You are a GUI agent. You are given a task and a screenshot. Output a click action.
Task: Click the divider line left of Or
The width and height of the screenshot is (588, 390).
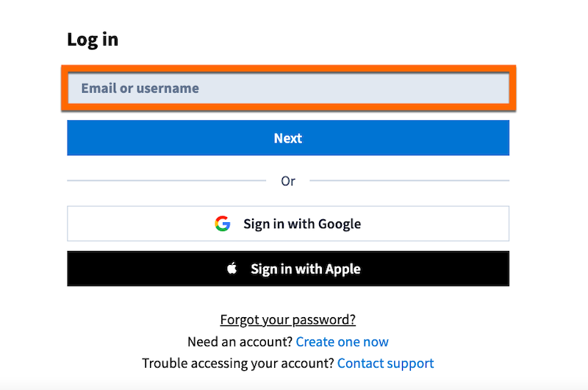[x=166, y=180]
